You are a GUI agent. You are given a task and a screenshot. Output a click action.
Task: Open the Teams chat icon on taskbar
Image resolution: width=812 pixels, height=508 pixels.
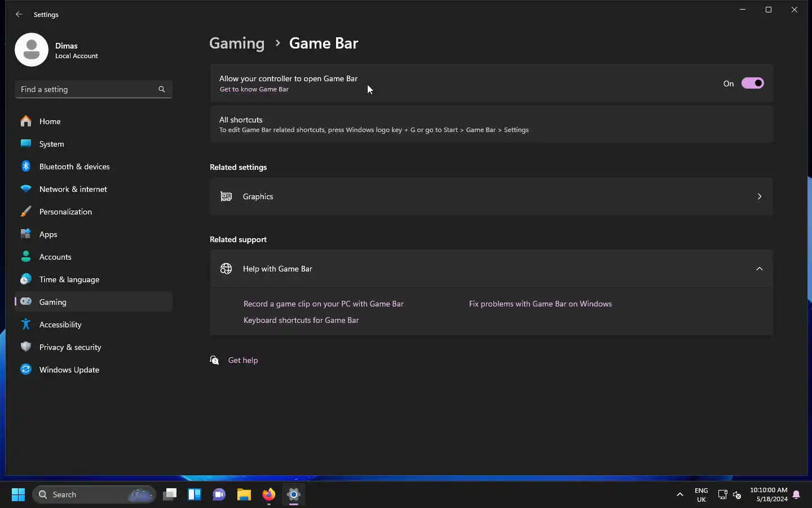click(219, 494)
